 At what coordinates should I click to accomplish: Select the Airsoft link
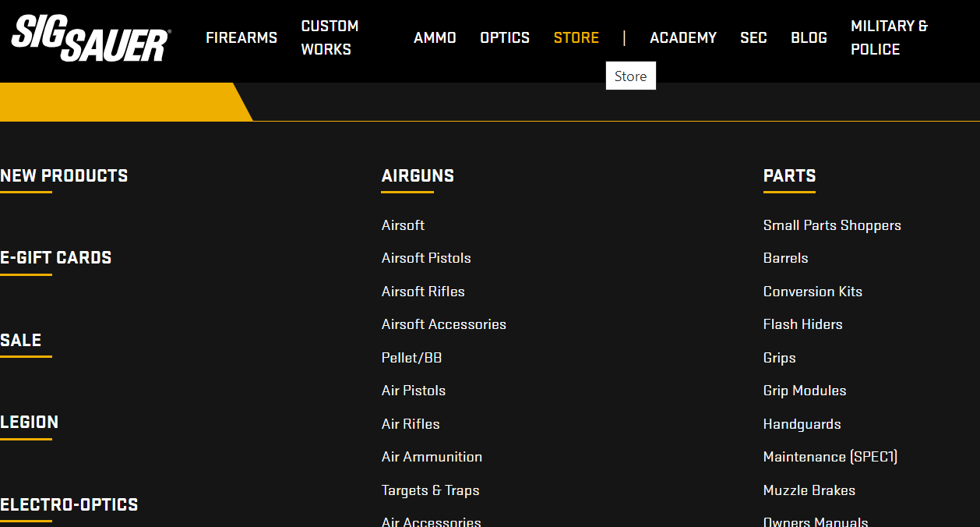(403, 225)
